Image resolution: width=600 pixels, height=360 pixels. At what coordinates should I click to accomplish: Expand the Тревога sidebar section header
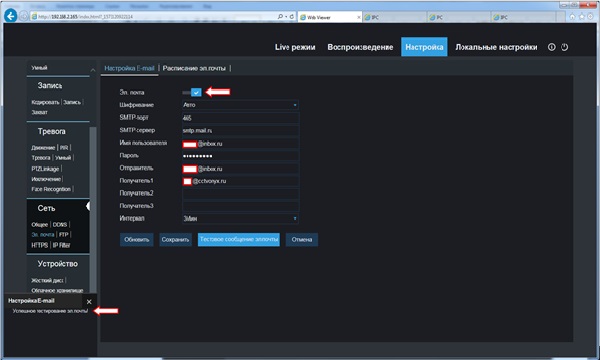(51, 132)
